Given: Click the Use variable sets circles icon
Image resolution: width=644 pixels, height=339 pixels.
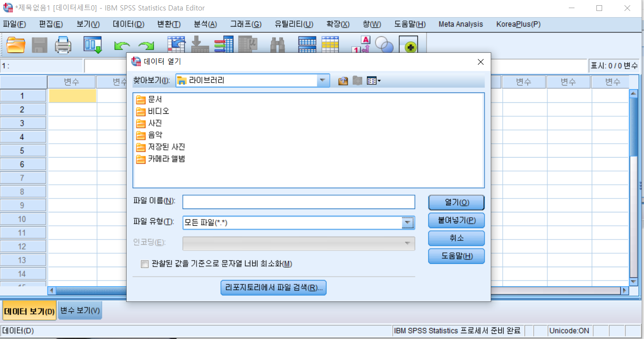Looking at the screenshot, I should tap(384, 46).
